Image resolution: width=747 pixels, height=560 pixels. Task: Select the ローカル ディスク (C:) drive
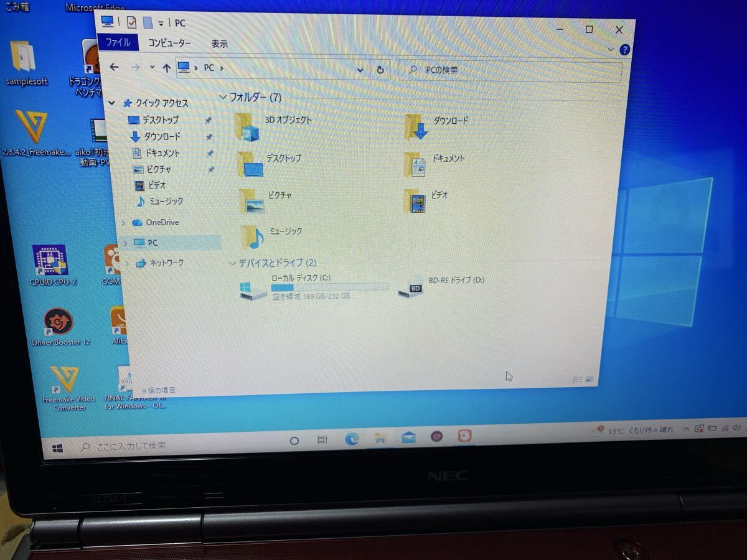[313, 287]
